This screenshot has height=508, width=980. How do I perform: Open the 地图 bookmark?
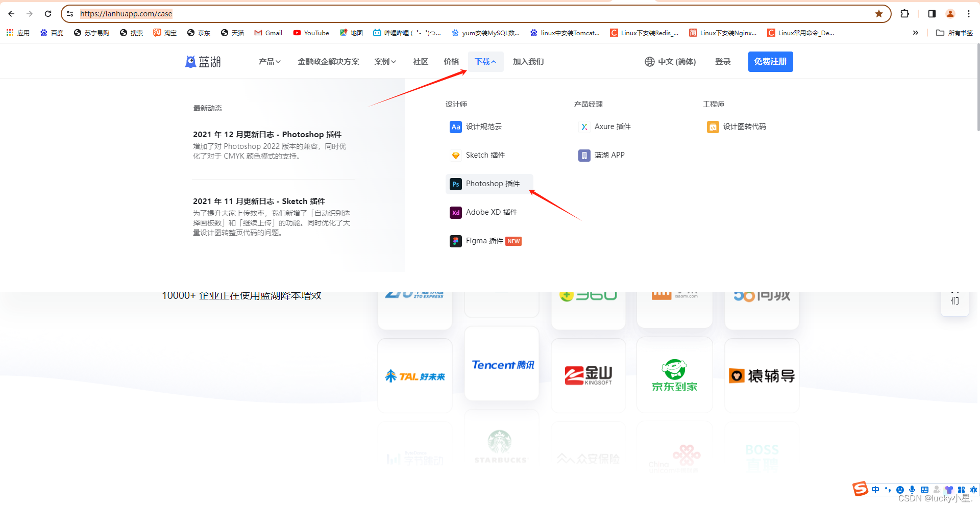coord(351,33)
